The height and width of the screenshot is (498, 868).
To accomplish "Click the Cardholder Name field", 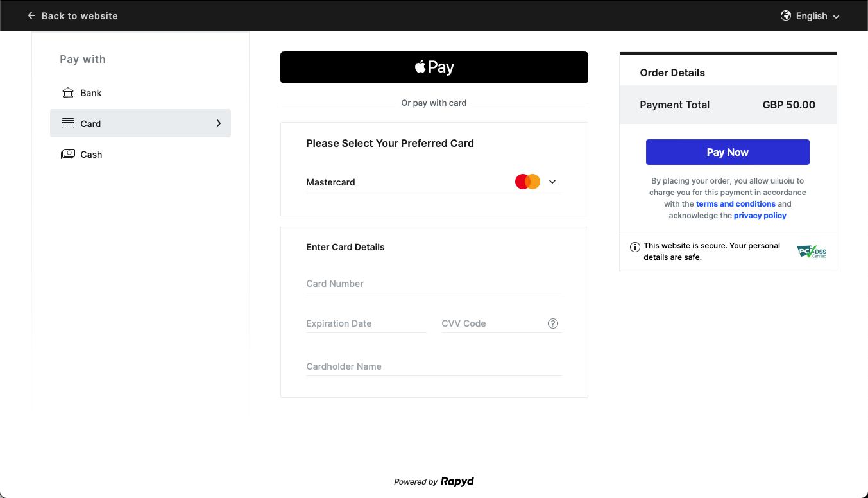I will click(x=434, y=366).
